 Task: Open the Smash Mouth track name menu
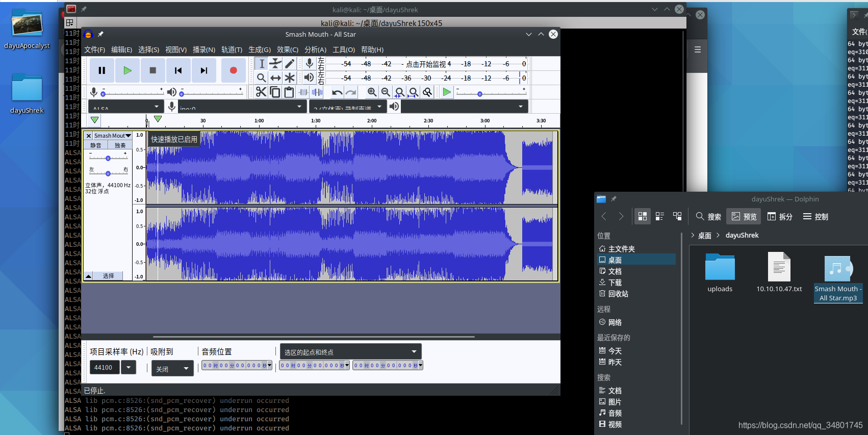click(x=112, y=136)
